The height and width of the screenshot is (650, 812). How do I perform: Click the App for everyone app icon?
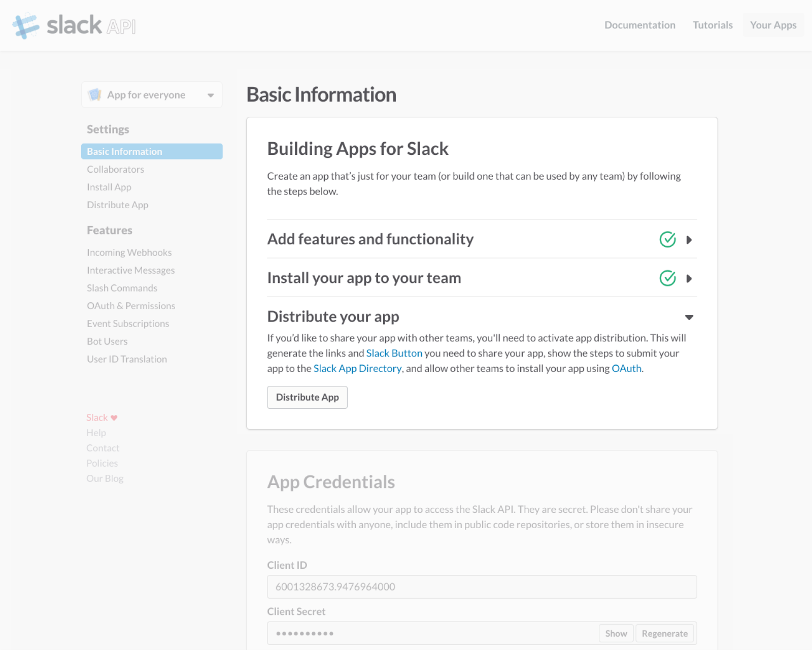(x=95, y=95)
